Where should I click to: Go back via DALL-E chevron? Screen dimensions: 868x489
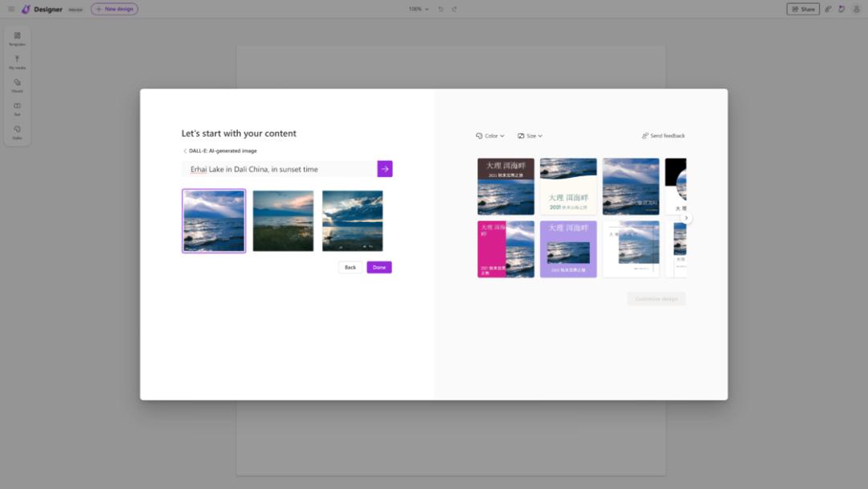[185, 150]
